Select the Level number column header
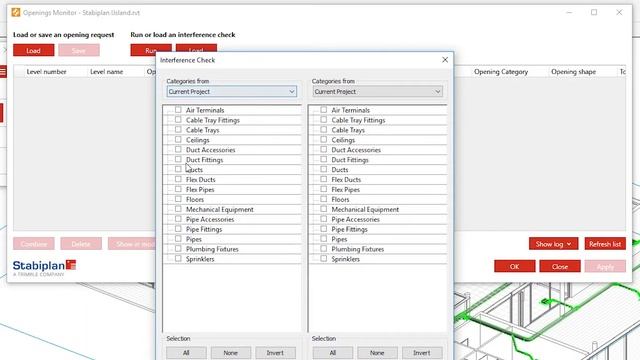Screen dimensions: 640x360 (47, 72)
